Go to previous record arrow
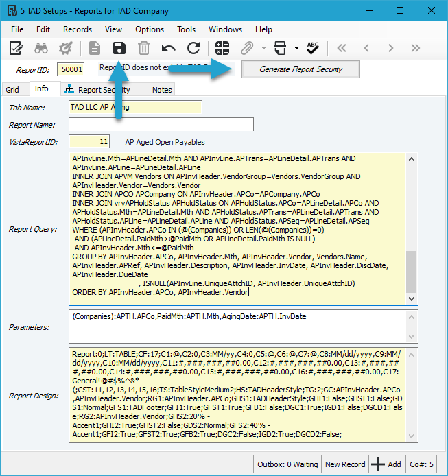The width and height of the screenshot is (448, 476). click(366, 48)
